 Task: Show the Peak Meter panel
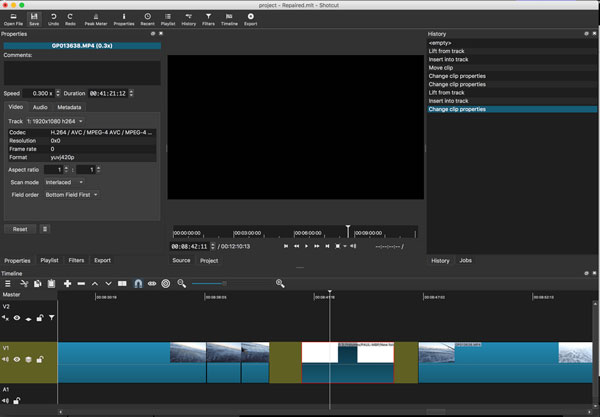point(96,19)
